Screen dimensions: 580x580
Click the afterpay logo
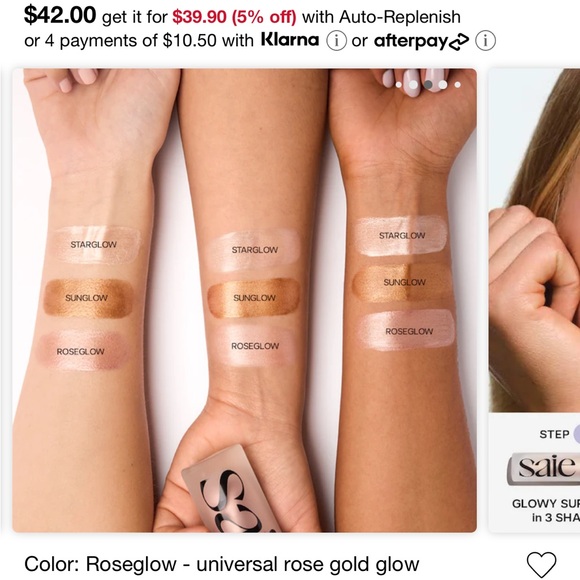pos(421,41)
